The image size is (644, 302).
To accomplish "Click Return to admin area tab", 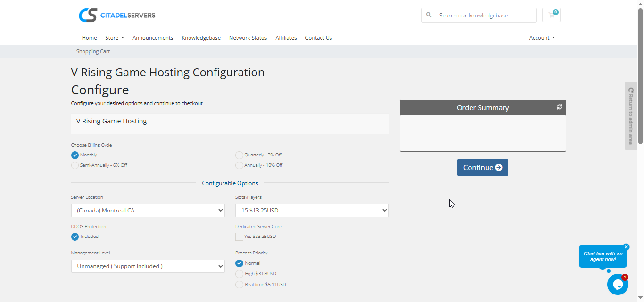I will click(x=630, y=116).
